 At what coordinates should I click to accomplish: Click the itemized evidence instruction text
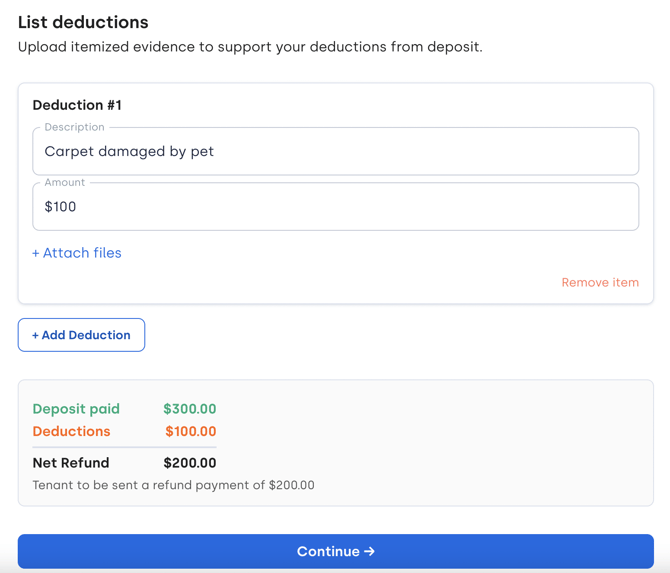pyautogui.click(x=250, y=47)
